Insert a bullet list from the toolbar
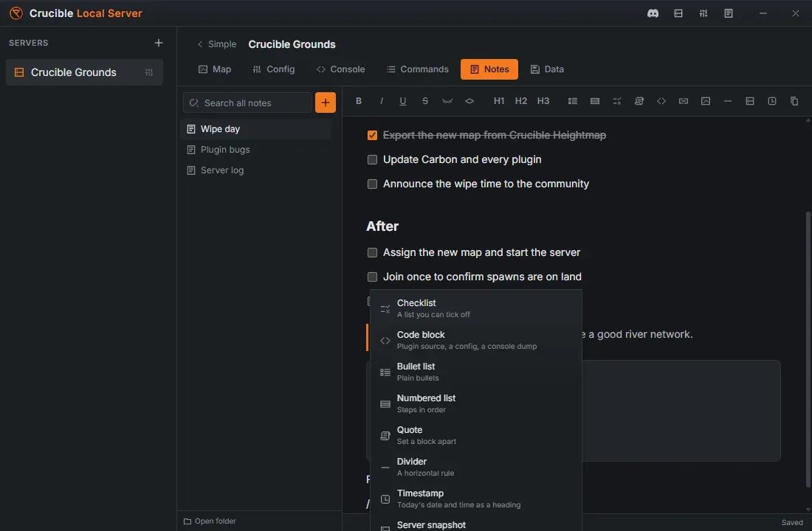Viewport: 812px width, 531px height. tap(573, 101)
